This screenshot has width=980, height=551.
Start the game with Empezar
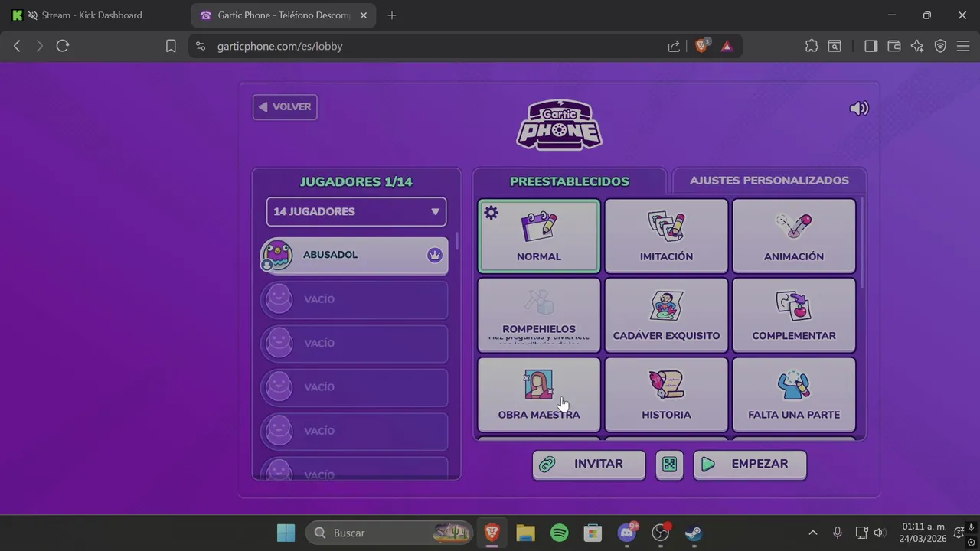pyautogui.click(x=750, y=465)
